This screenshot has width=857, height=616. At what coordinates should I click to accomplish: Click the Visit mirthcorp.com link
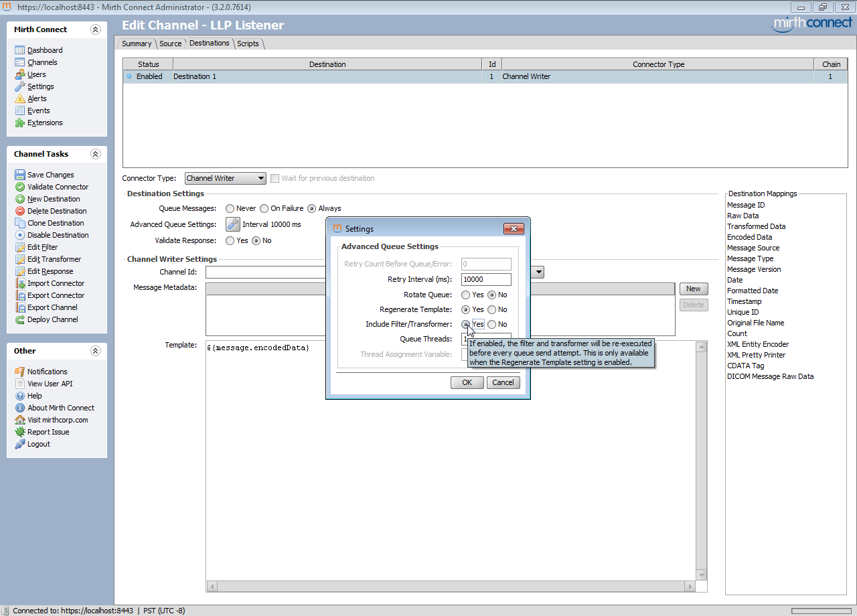[x=58, y=420]
